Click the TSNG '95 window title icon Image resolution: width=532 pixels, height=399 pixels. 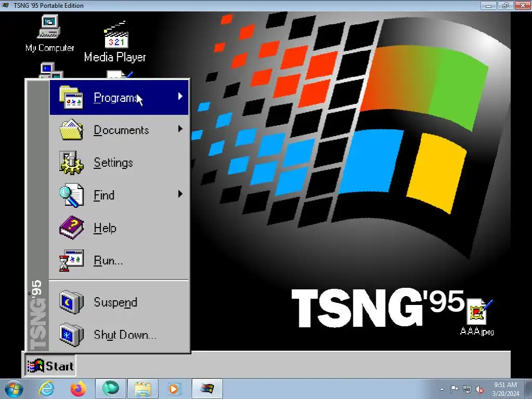coord(6,5)
